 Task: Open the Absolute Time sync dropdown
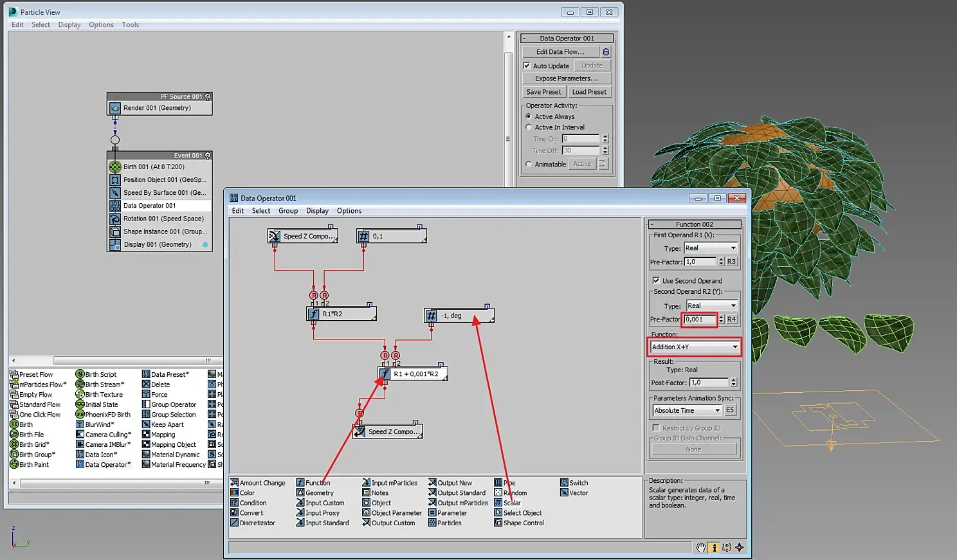pos(687,410)
